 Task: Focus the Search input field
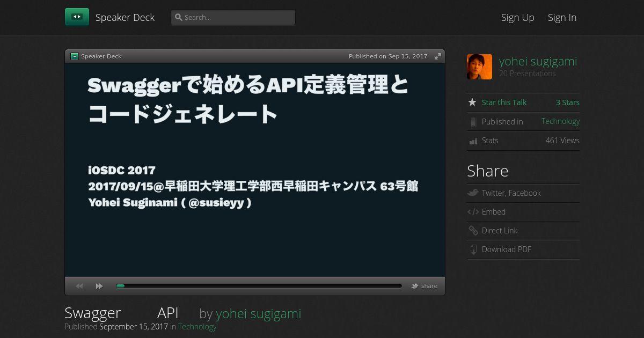click(233, 17)
